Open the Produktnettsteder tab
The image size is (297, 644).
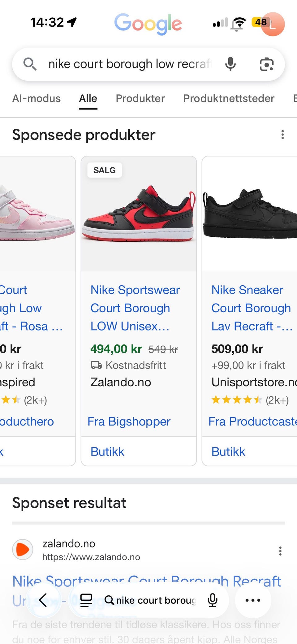229,98
